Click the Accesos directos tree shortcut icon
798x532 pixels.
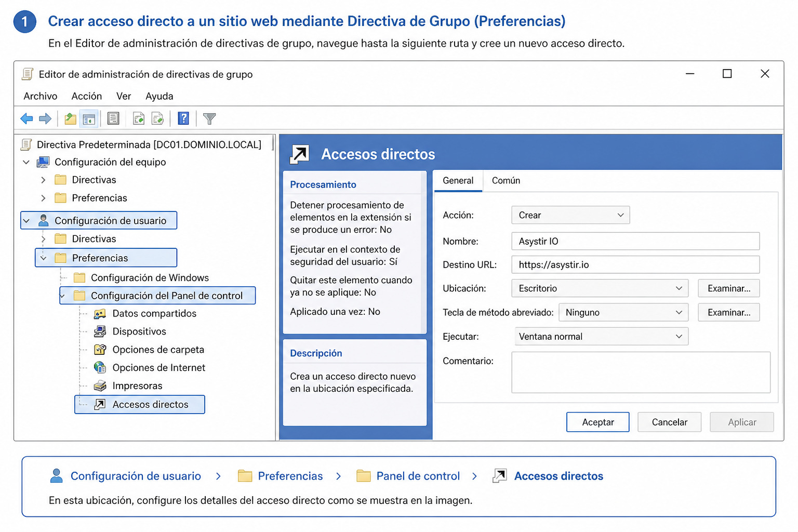click(x=100, y=405)
